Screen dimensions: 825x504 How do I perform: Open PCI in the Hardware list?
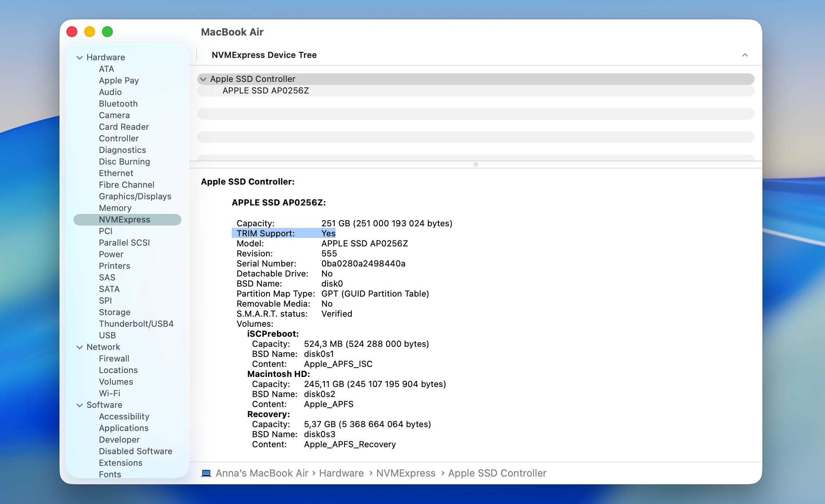tap(105, 231)
